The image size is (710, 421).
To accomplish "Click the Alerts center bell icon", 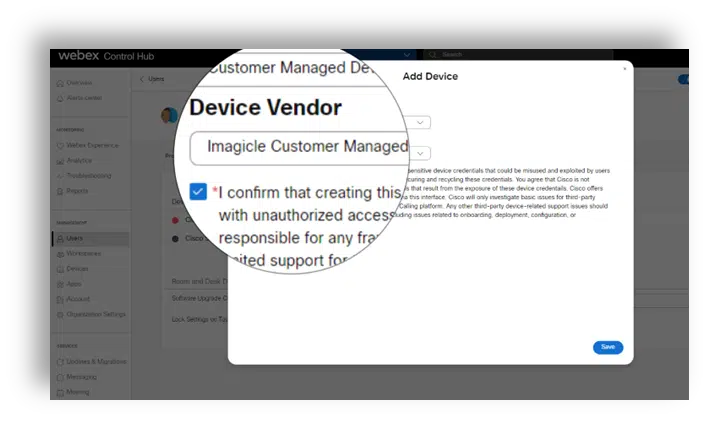I will pyautogui.click(x=59, y=98).
